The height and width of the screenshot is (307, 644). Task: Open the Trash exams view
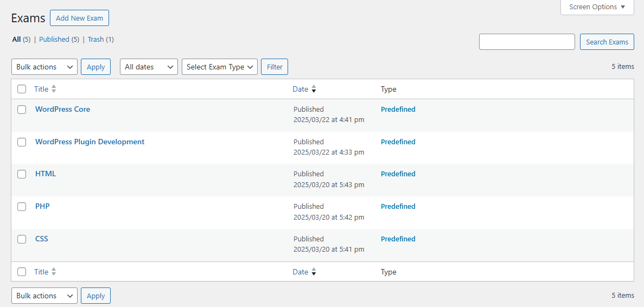95,40
